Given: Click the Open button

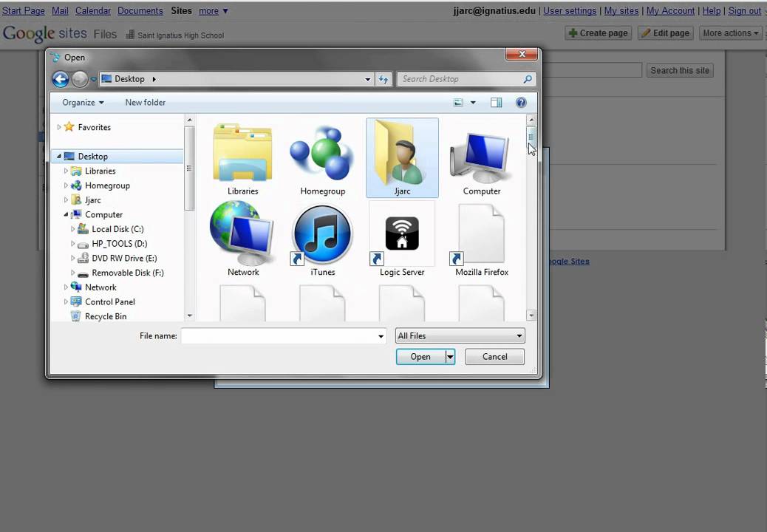Looking at the screenshot, I should [420, 357].
